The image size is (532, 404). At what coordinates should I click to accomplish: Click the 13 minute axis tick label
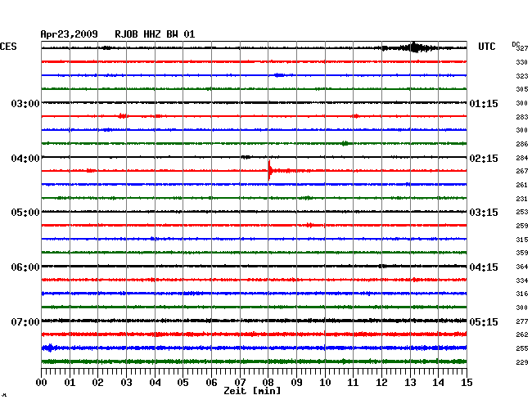pyautogui.click(x=410, y=382)
